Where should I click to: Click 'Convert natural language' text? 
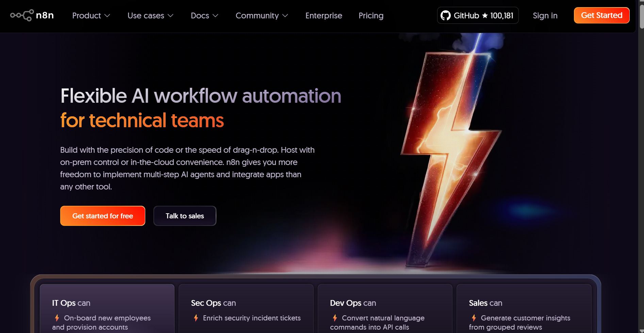pos(383,318)
